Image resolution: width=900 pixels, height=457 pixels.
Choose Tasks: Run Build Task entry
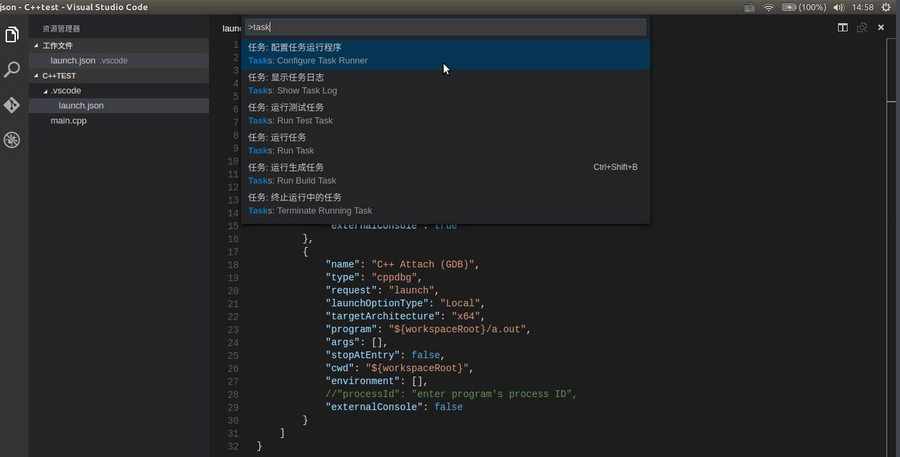[x=446, y=174]
